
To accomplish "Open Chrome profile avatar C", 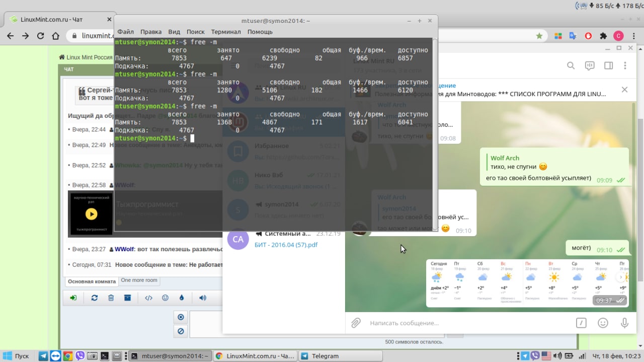I will [x=618, y=36].
